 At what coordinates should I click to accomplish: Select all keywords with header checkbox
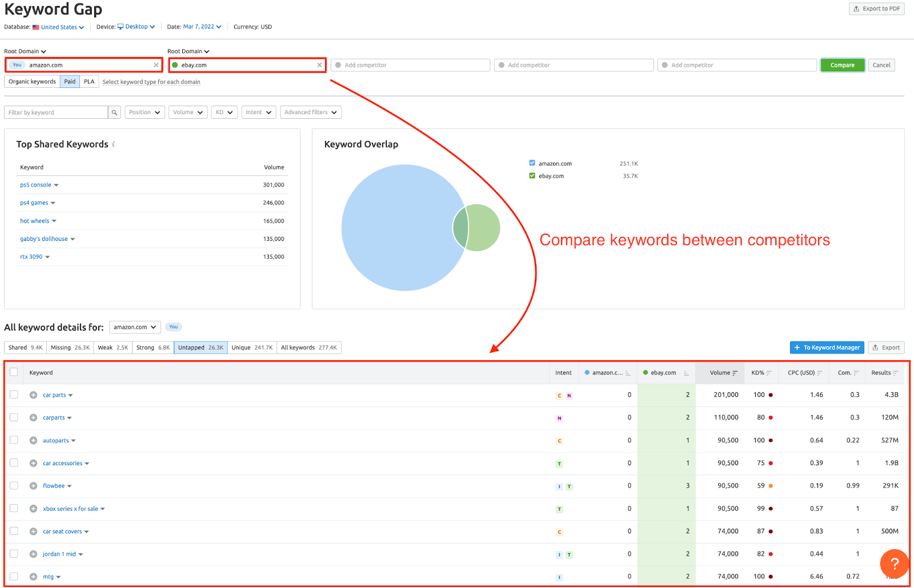click(14, 372)
